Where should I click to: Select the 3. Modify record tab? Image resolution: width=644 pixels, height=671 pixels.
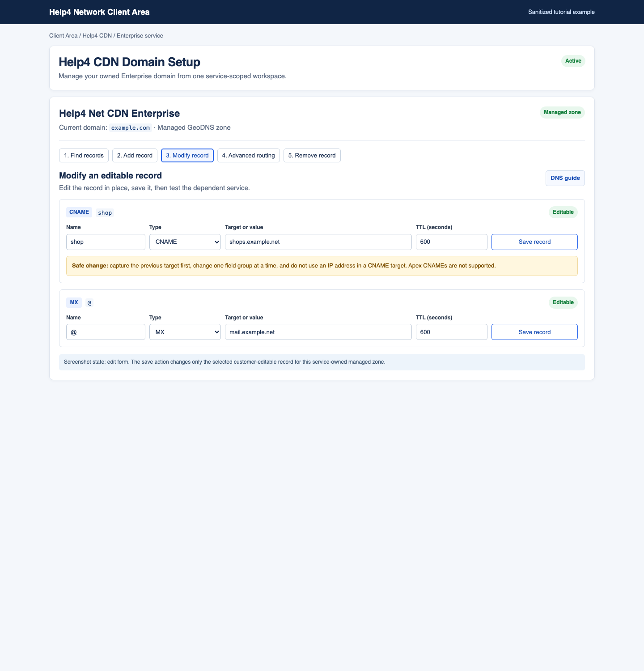(x=187, y=155)
